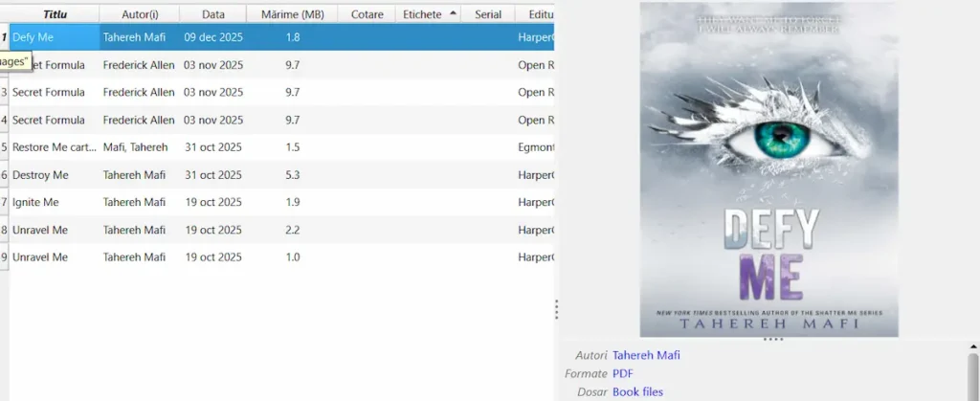Click the sort arrow on Etichete column
Screen dimensions: 980x401
pos(453,14)
